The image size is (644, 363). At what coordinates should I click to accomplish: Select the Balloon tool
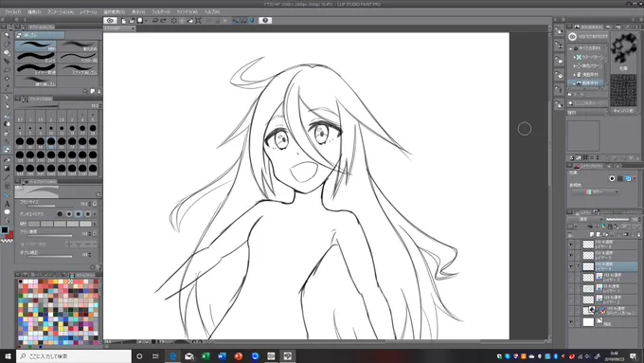7,212
